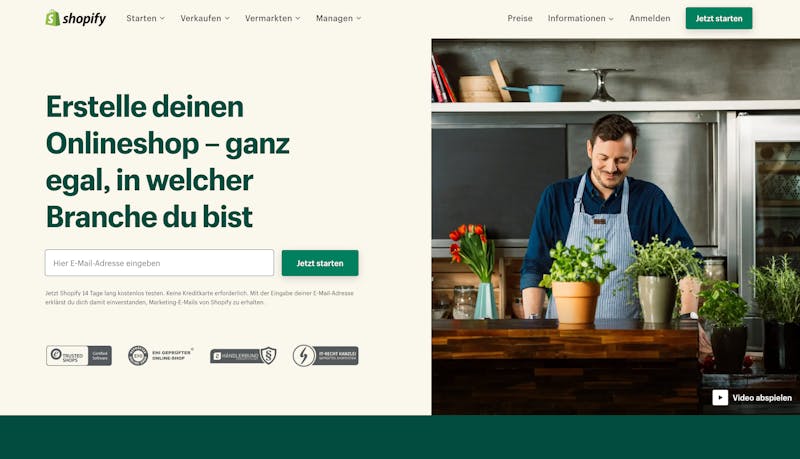Click Jetzt starten next to email field

click(x=320, y=263)
